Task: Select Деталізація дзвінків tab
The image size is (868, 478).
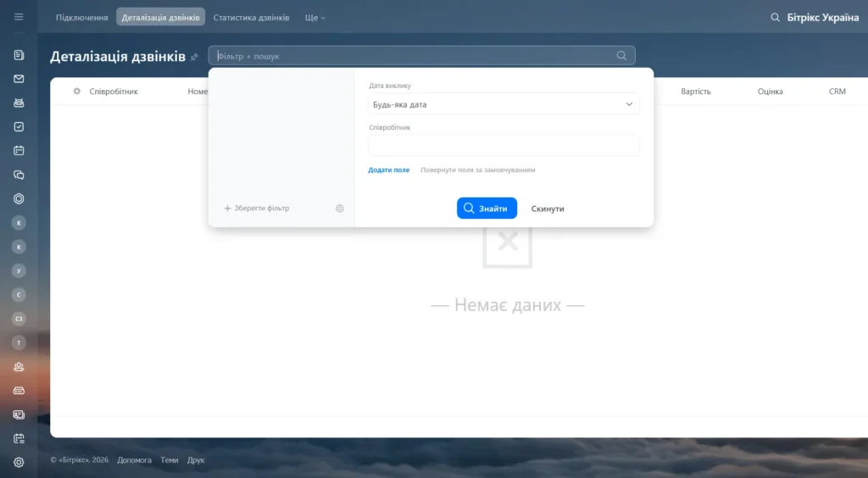Action: pos(160,17)
